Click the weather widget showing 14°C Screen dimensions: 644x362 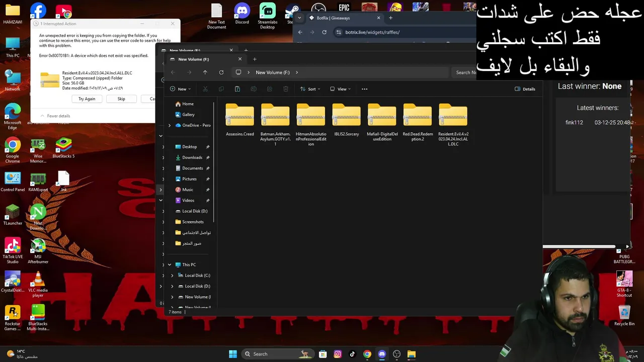tap(21, 354)
